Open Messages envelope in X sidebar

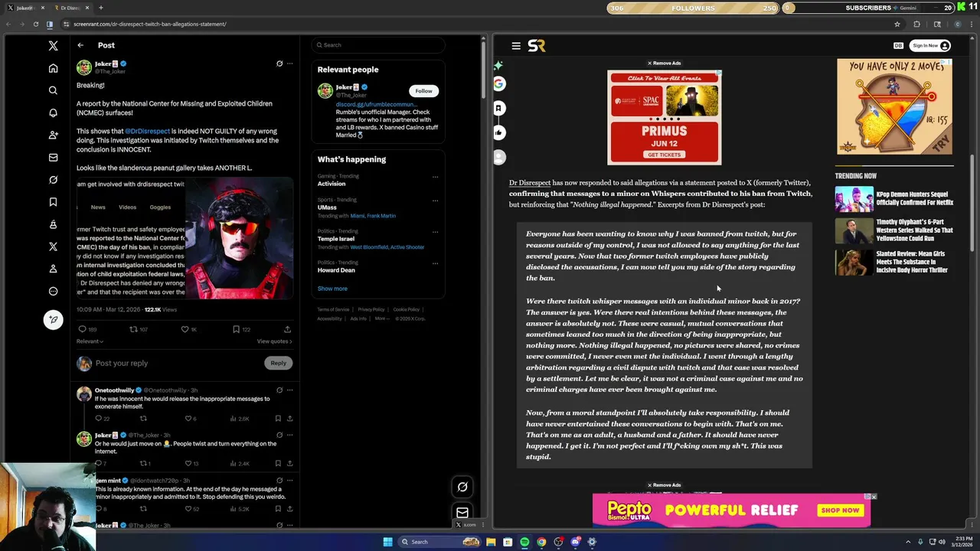(53, 158)
